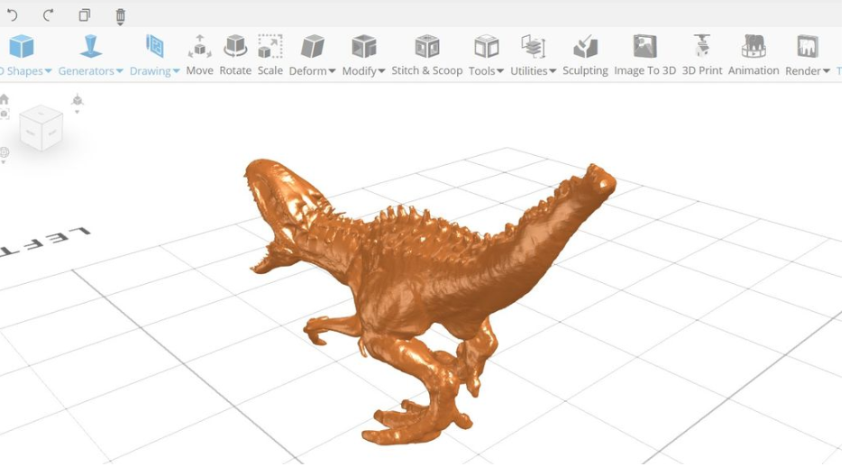Open the 3D Print slicer

pos(702,55)
